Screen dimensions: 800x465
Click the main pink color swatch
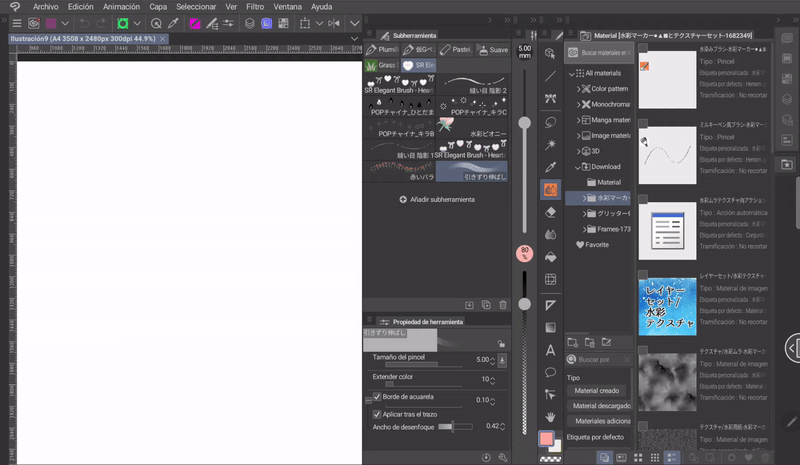coord(546,439)
